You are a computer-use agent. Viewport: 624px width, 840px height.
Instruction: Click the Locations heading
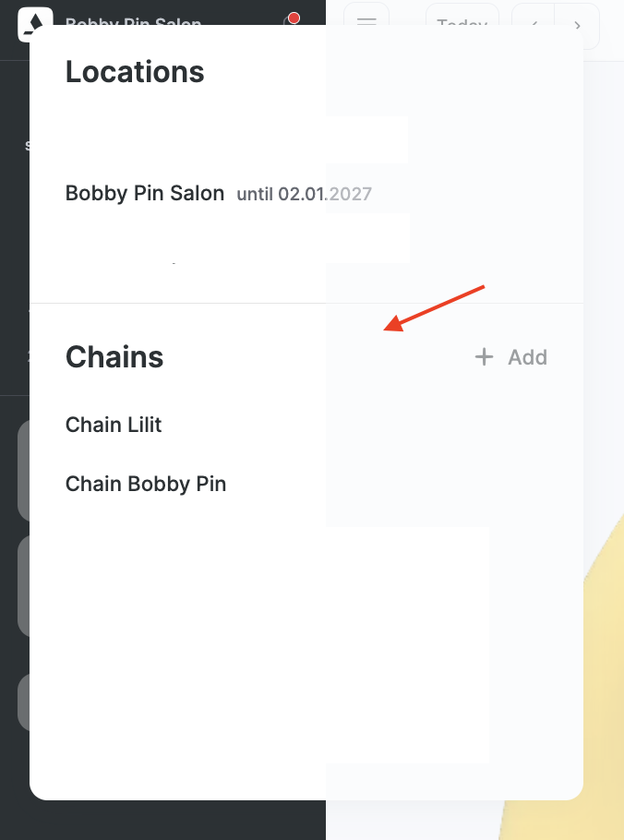135,72
